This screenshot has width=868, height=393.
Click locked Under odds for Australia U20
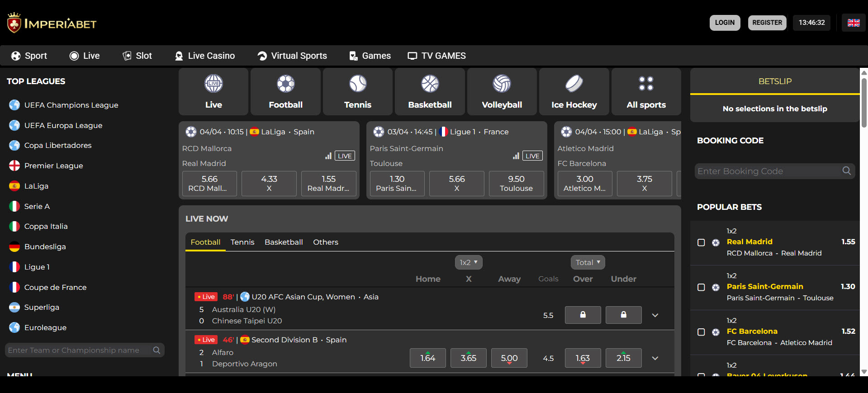(x=624, y=315)
